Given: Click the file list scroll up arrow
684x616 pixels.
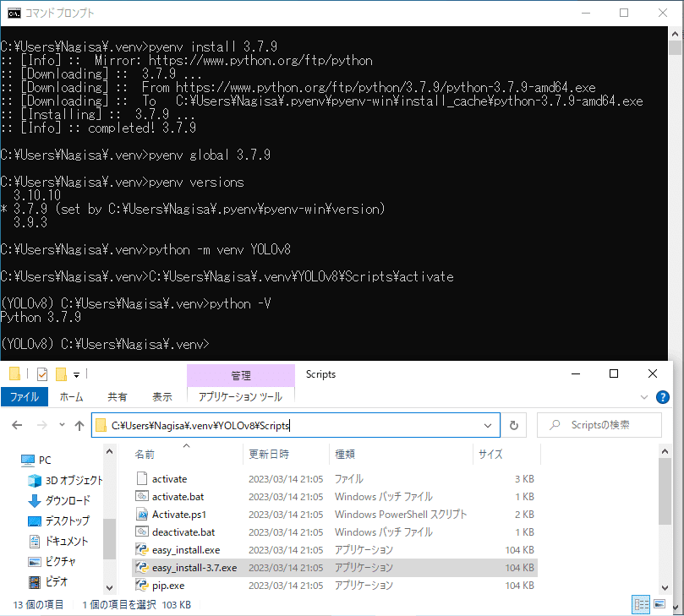Looking at the screenshot, I should click(665, 451).
